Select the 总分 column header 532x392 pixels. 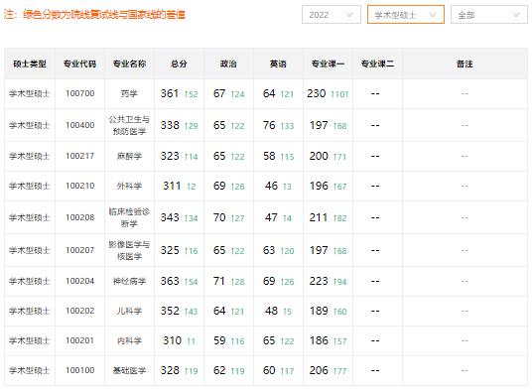(179, 64)
